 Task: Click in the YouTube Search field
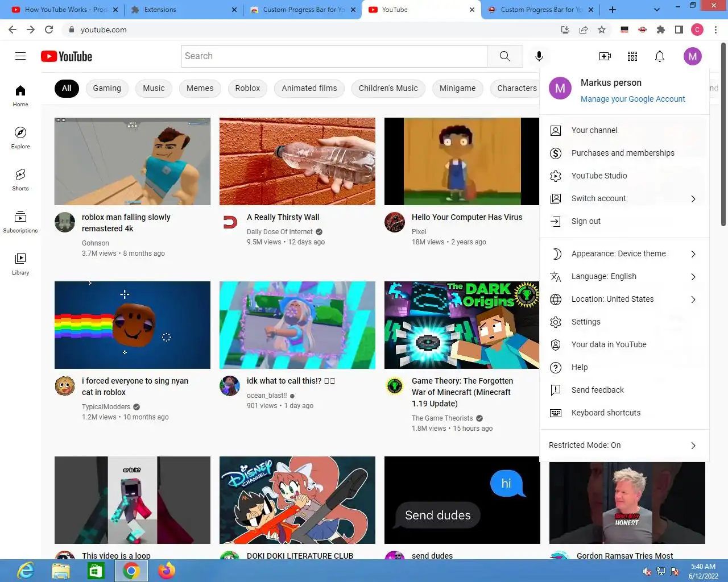coord(334,56)
